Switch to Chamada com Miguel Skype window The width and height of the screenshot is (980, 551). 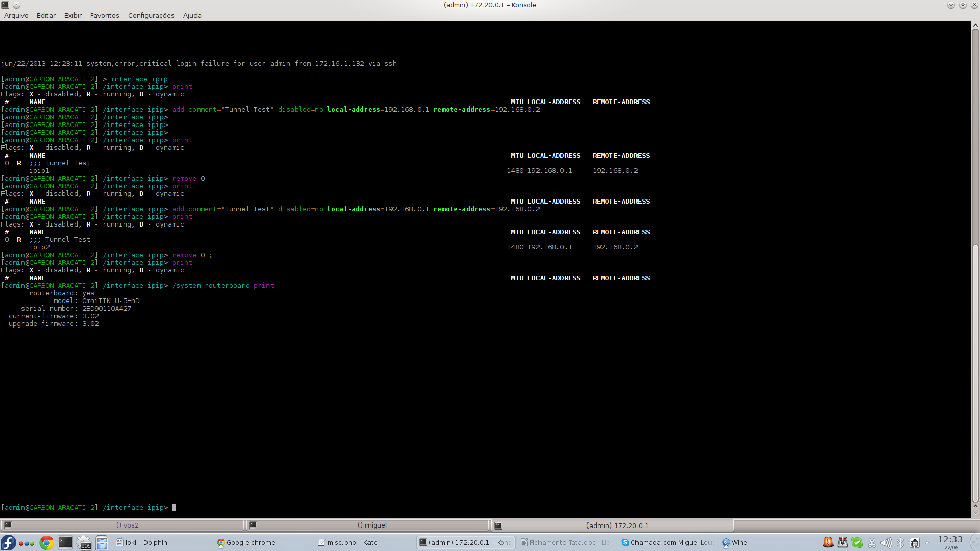[x=667, y=542]
